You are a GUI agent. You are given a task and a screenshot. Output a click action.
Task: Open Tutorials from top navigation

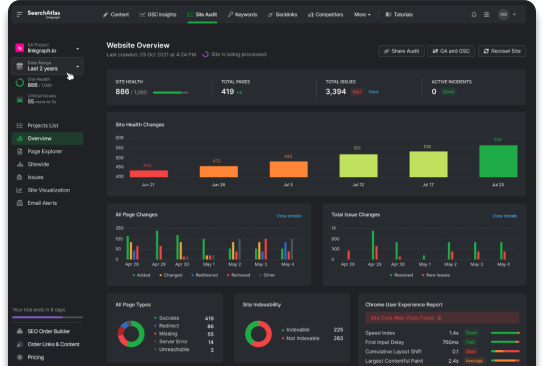[399, 15]
